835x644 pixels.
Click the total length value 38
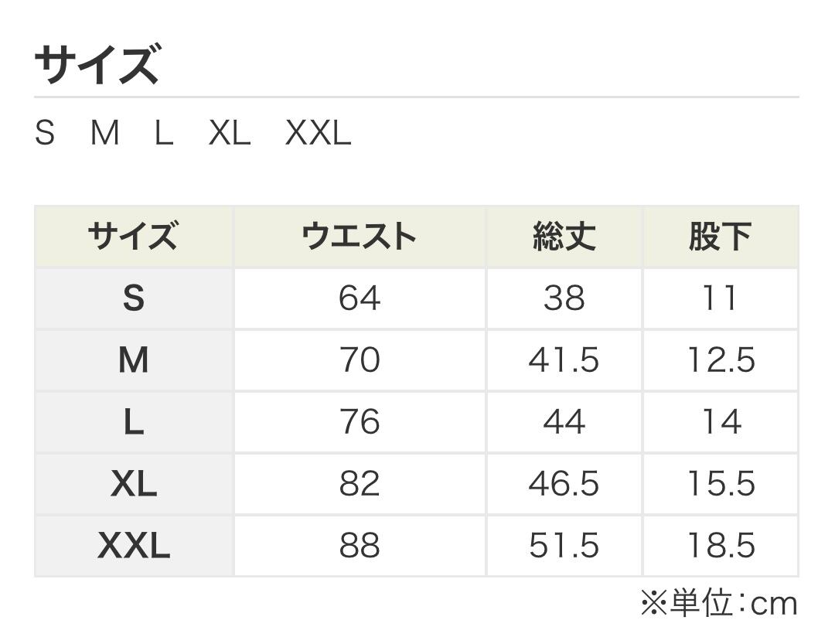564,298
